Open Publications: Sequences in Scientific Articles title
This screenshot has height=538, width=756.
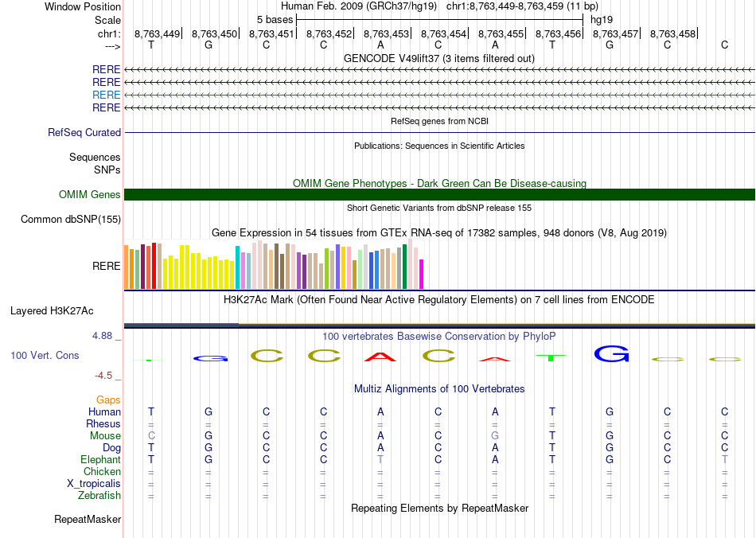tap(439, 146)
